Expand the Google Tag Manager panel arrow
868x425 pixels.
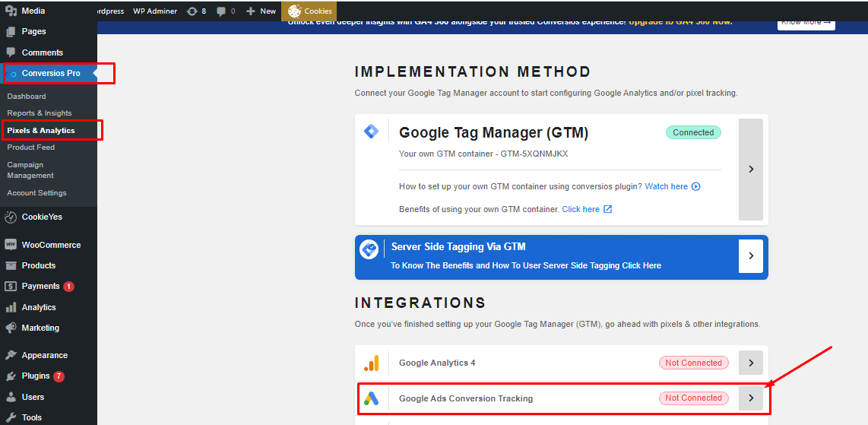click(x=751, y=170)
